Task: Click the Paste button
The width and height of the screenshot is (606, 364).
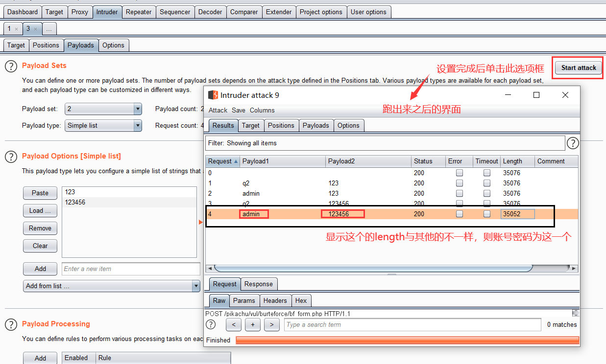Action: 40,193
